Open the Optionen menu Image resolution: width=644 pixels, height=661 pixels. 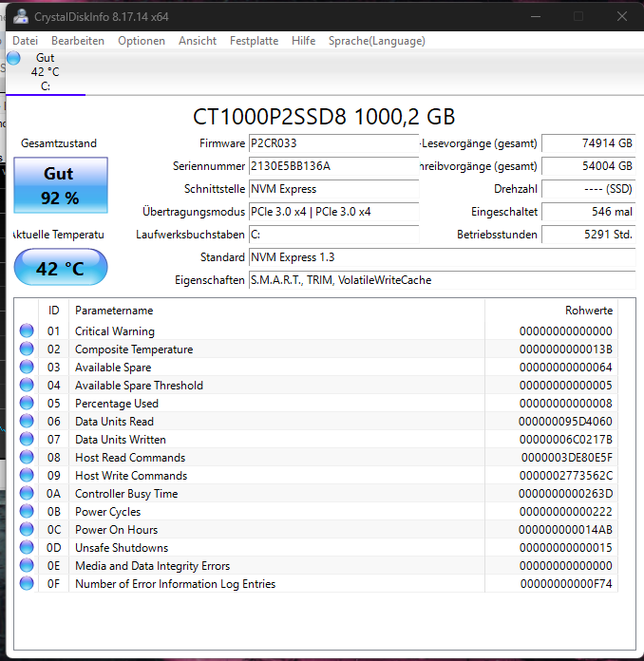(x=142, y=41)
